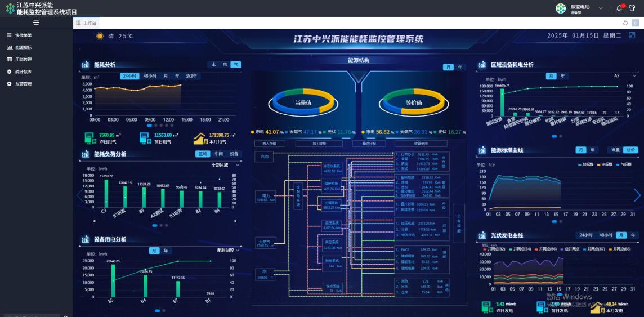
Task: Click the 能源标煤曲线 panel chart icon
Action: click(482, 150)
